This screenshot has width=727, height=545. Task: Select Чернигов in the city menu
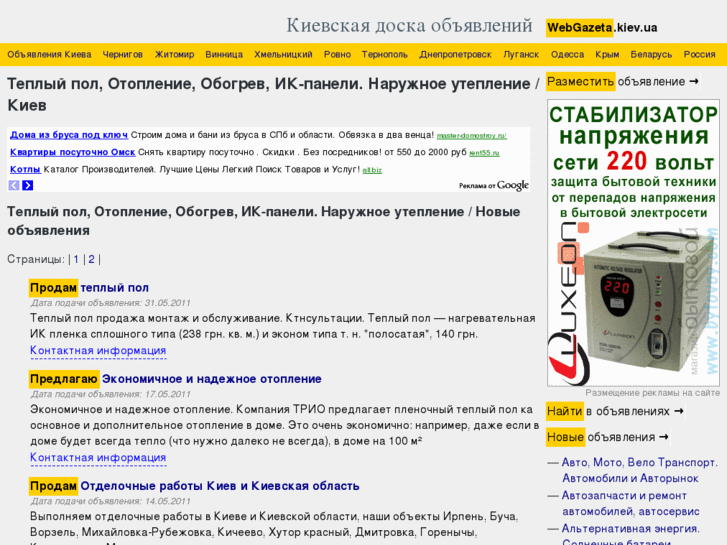pyautogui.click(x=122, y=54)
